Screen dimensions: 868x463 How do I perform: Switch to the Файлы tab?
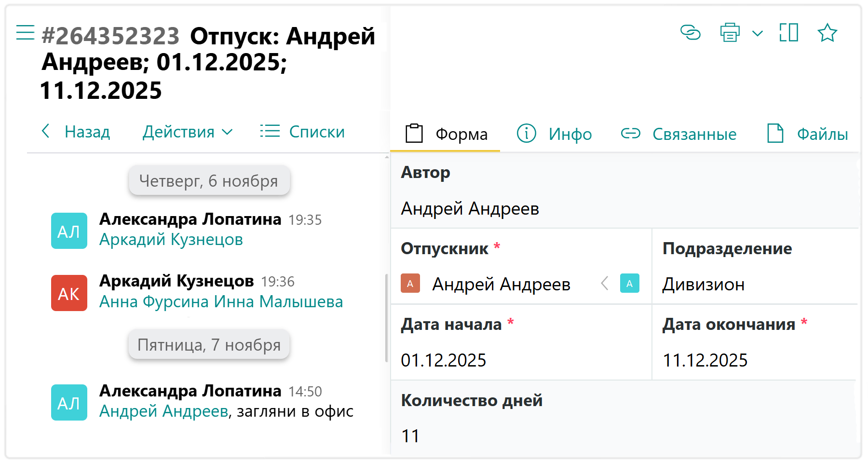pos(808,134)
